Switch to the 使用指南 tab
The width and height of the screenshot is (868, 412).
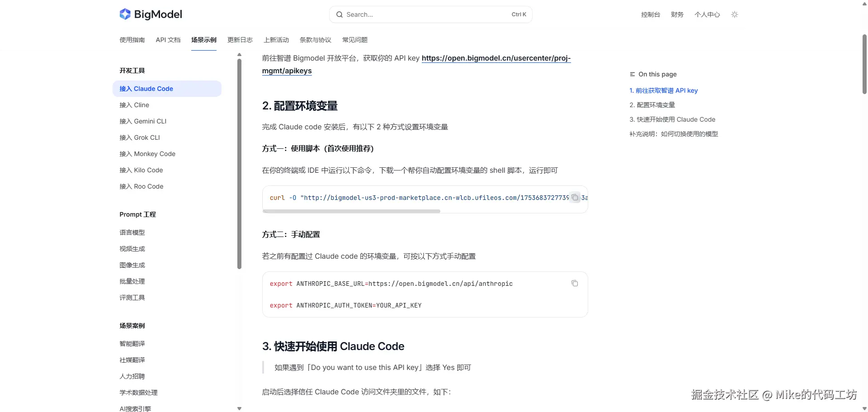[132, 40]
